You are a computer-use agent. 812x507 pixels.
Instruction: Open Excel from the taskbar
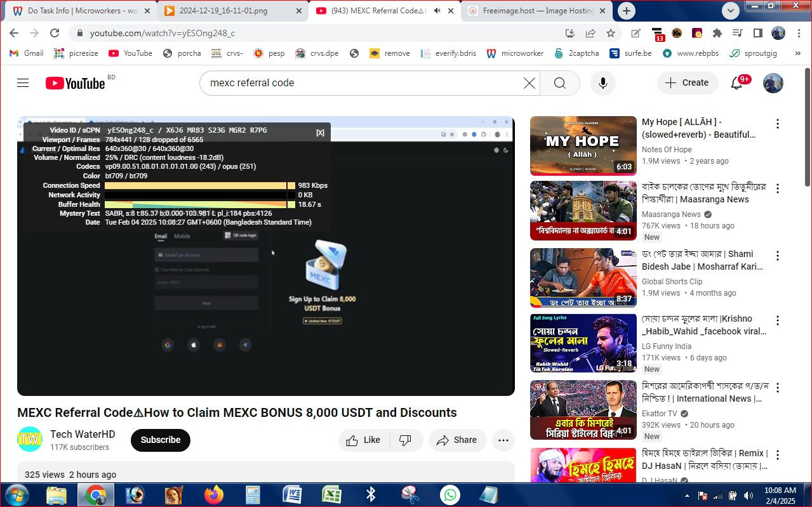(331, 495)
